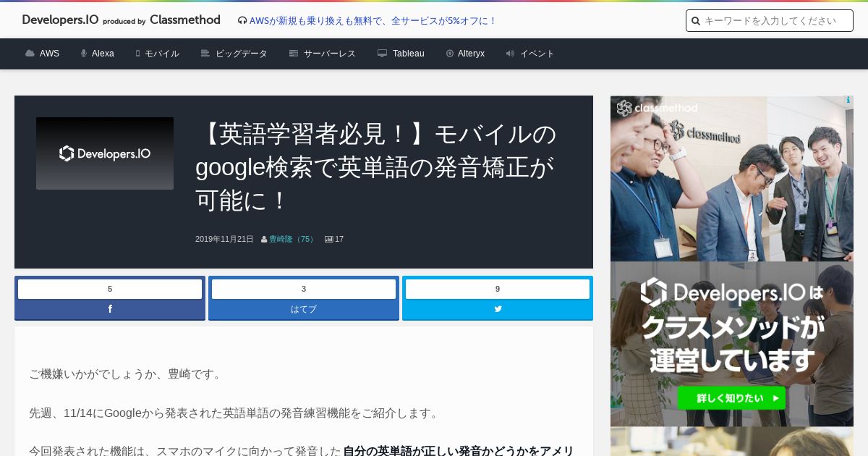This screenshot has height=456, width=868.
Task: Open the Developers.IO logo home link
Action: point(60,20)
